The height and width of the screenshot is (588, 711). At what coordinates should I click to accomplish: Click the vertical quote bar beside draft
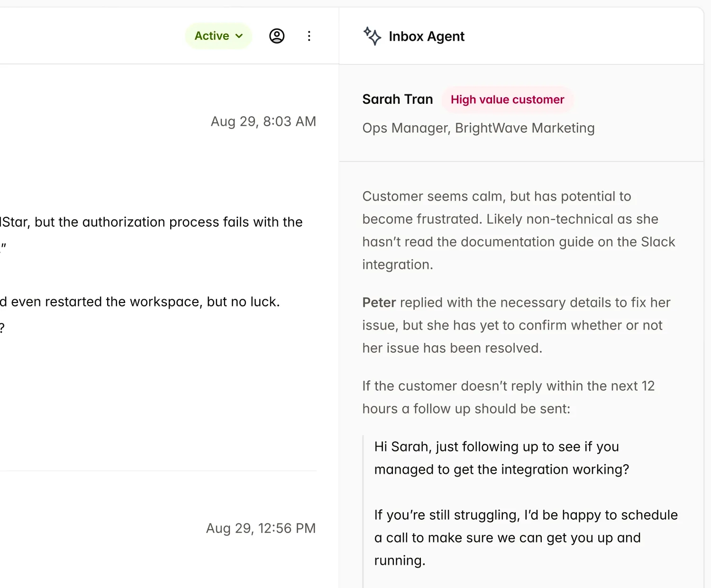click(363, 511)
